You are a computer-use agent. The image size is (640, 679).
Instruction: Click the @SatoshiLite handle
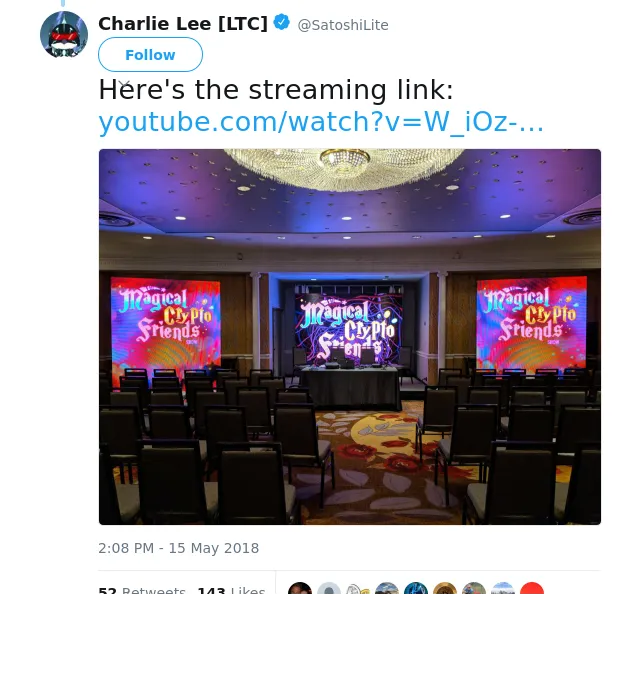click(343, 25)
